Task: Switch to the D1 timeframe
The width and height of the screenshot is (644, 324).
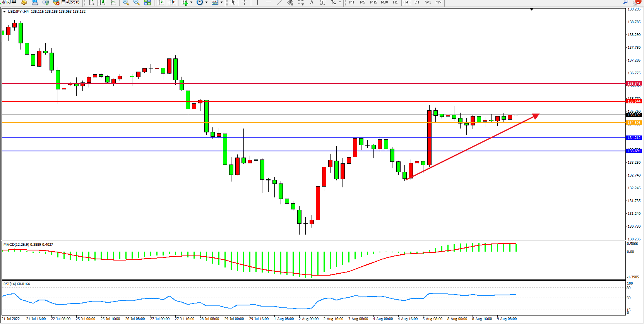Action: coord(417,2)
